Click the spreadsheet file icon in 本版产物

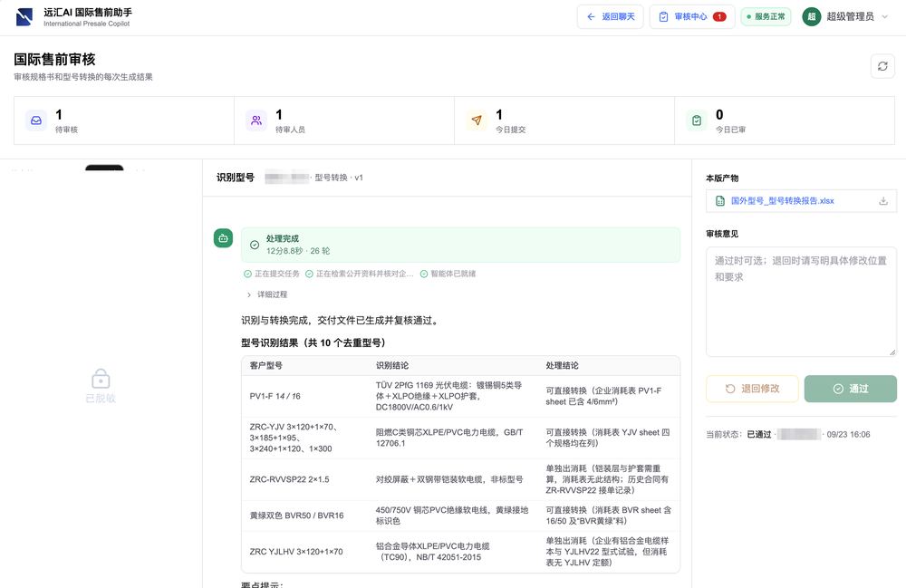[720, 201]
